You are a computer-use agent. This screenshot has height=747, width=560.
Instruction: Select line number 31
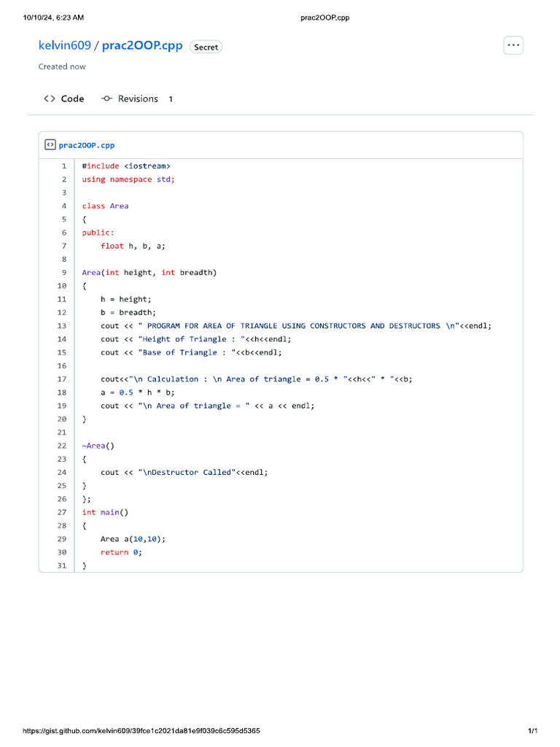(62, 566)
